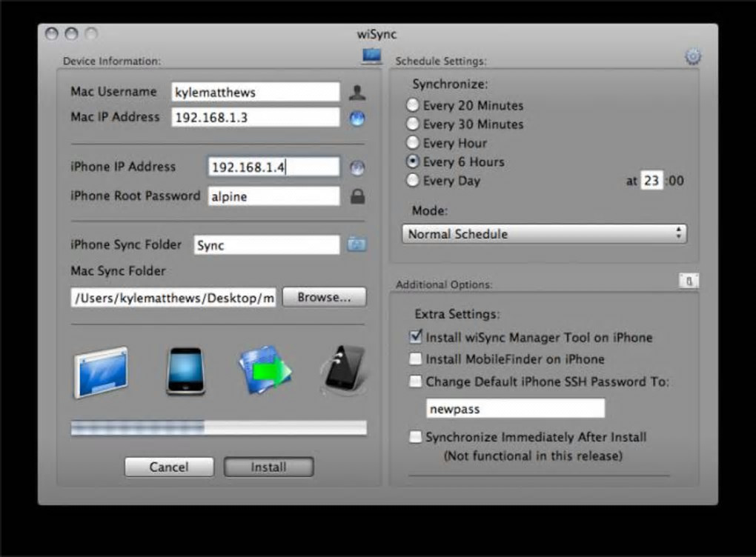Click the documents with green arrow icon
Viewport: 756px width, 557px height.
click(265, 370)
